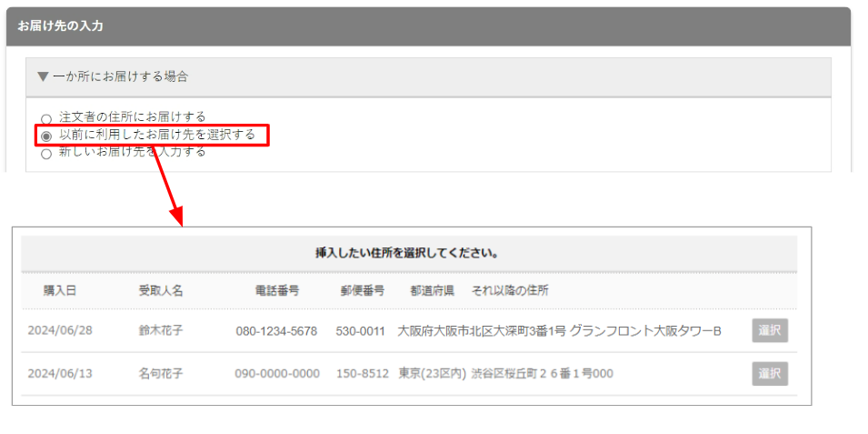Click the それ以降の住所 column header

509,291
